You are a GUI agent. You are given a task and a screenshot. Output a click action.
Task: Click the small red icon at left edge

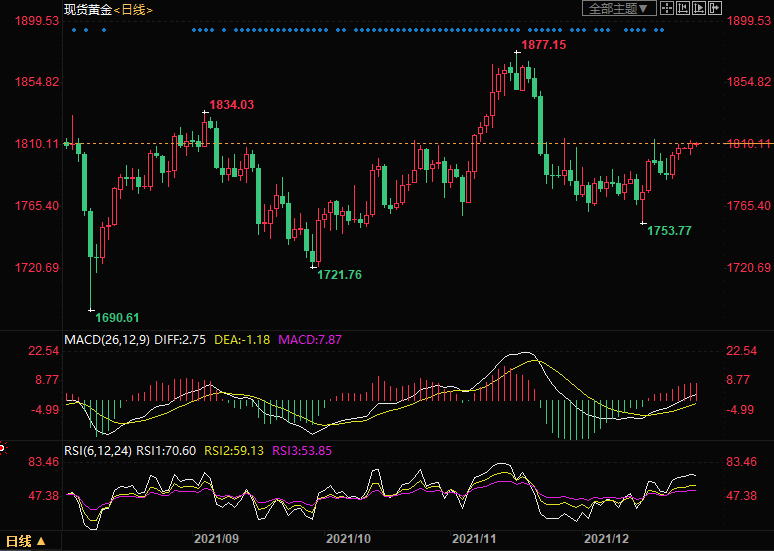click(x=3, y=447)
